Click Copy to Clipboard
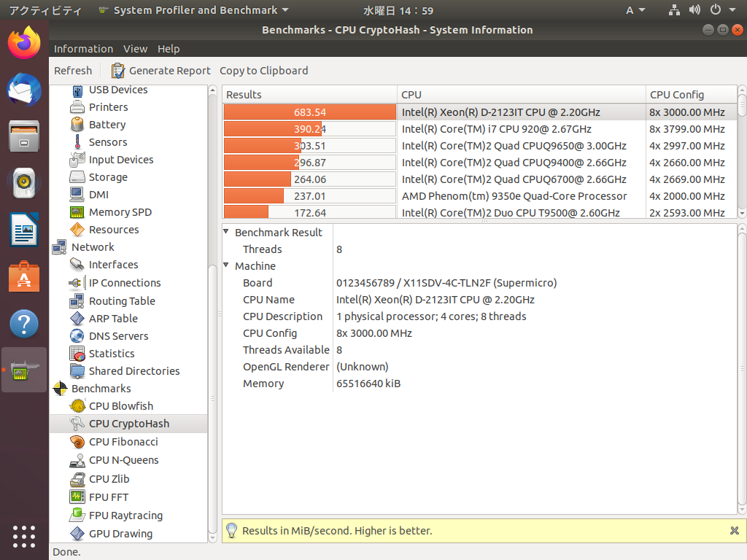This screenshot has width=747, height=560. coord(263,71)
